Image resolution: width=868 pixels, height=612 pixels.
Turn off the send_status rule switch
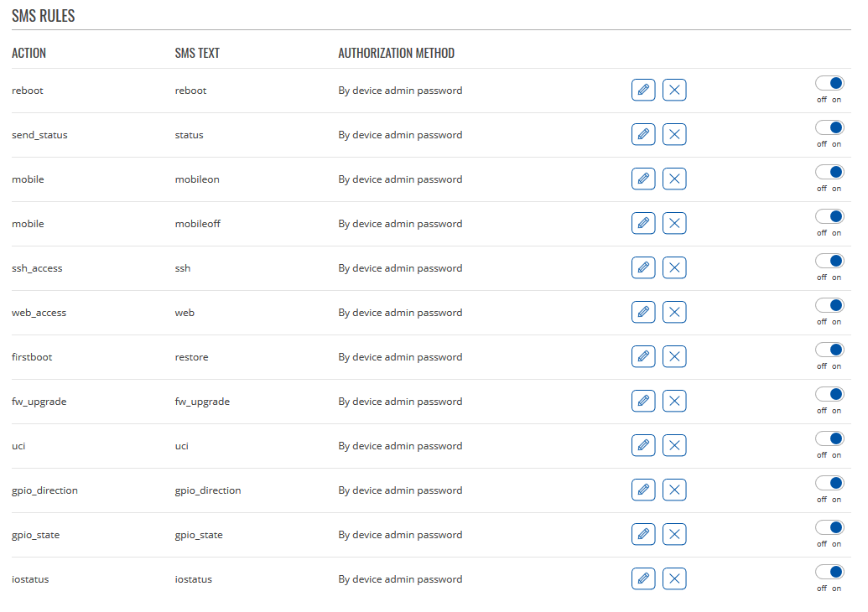coord(829,127)
